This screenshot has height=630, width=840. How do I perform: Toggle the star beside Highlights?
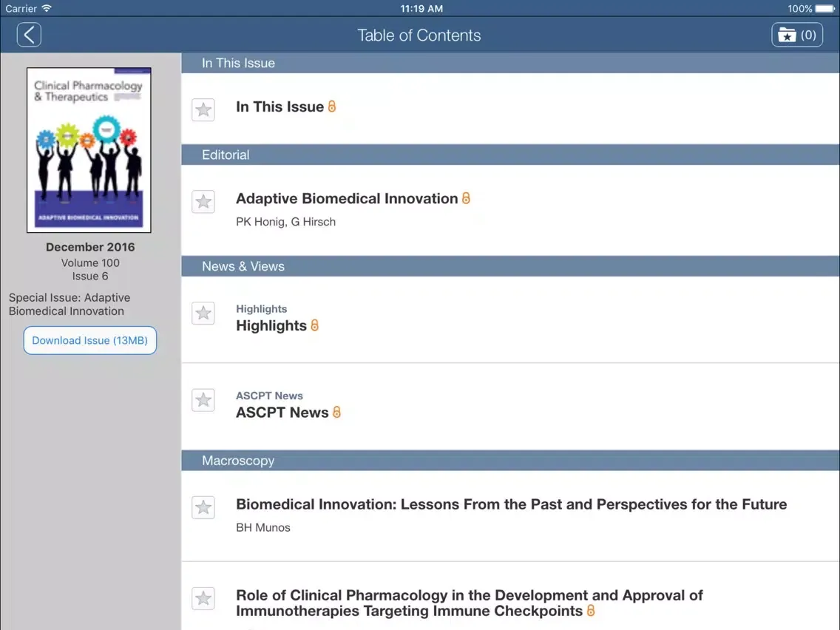(203, 313)
